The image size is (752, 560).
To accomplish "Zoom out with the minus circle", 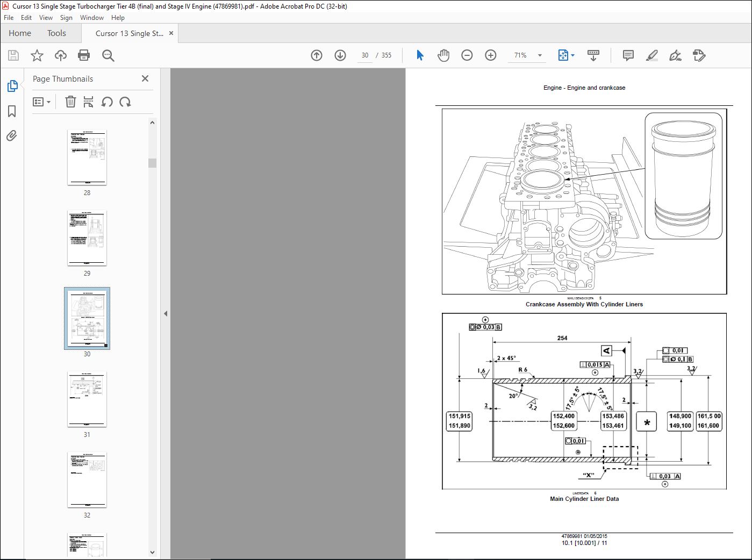I will pos(467,55).
